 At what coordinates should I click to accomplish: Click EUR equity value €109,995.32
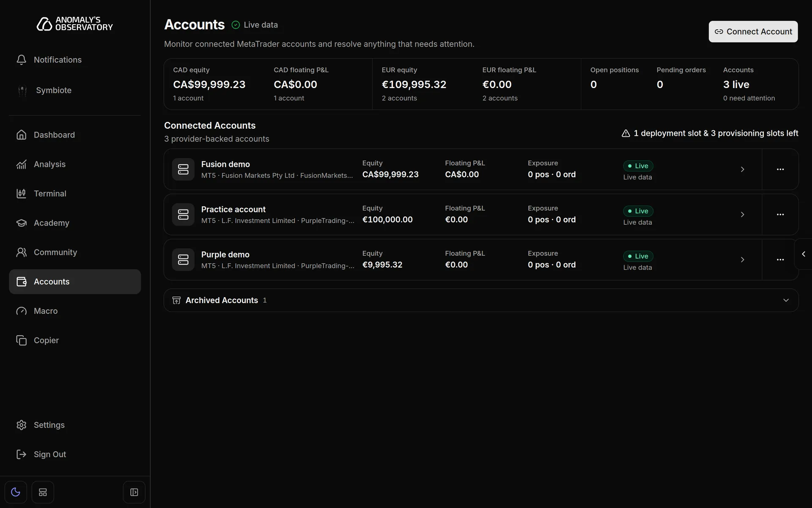414,85
